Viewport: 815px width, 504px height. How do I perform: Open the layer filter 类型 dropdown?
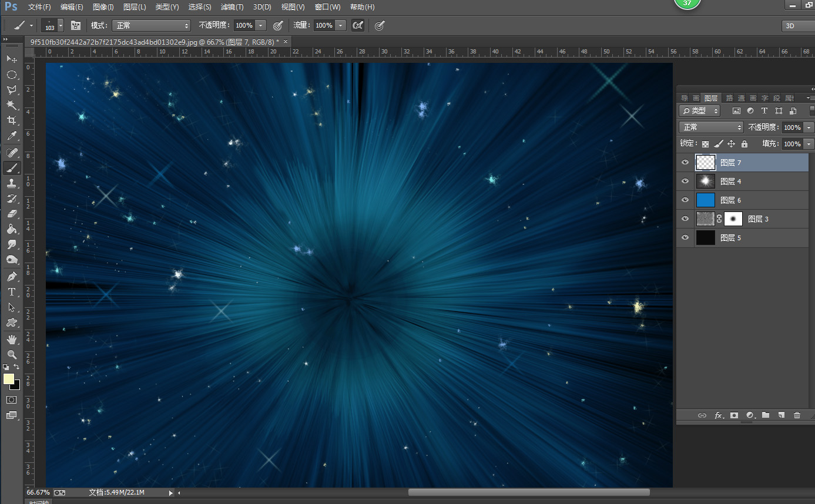[x=699, y=110]
